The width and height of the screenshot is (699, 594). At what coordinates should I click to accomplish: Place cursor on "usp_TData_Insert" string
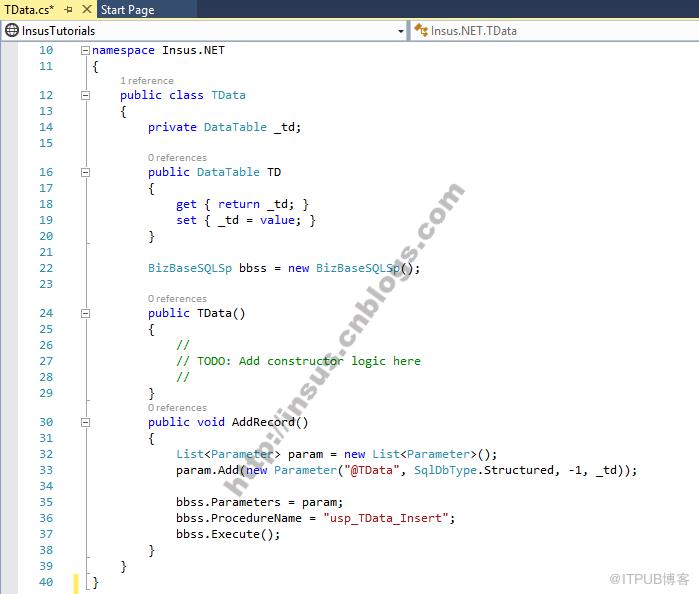(386, 518)
